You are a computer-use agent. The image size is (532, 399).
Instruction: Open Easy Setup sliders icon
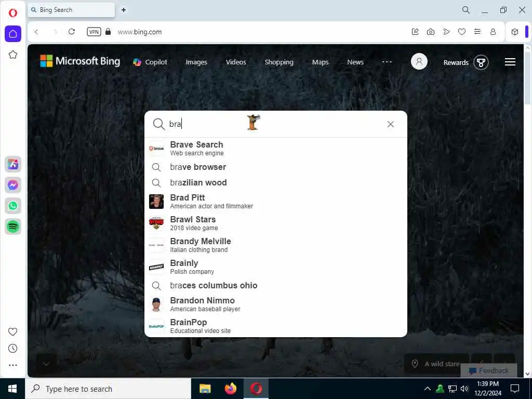point(477,32)
